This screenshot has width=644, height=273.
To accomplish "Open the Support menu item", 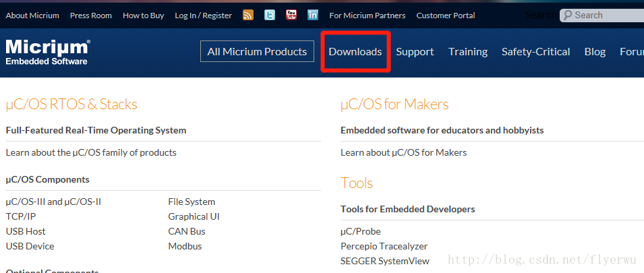I will click(415, 52).
